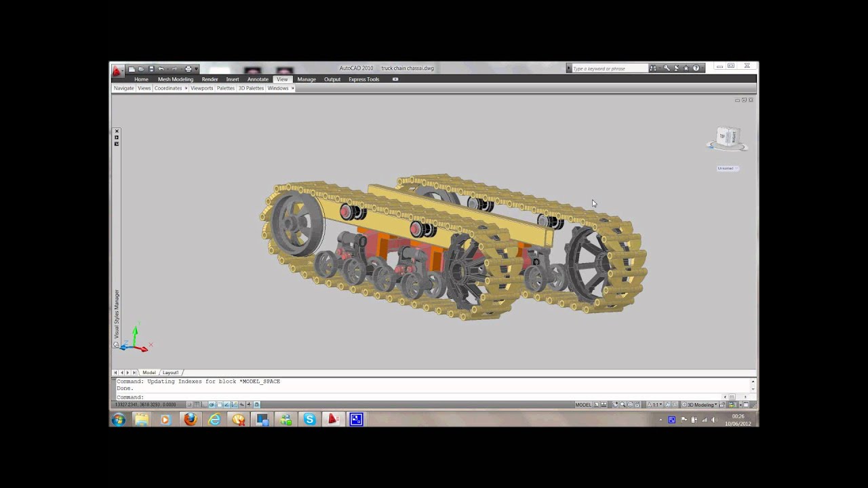Open Windows Explorer from the taskbar

tap(142, 420)
